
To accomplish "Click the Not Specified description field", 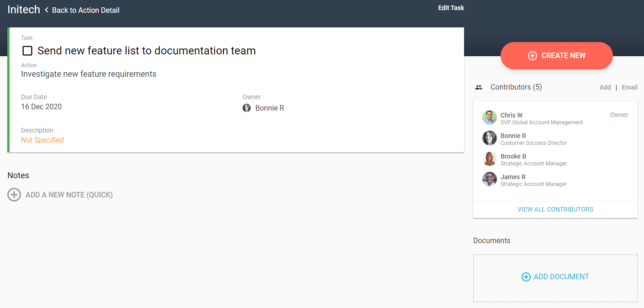I will click(x=42, y=140).
